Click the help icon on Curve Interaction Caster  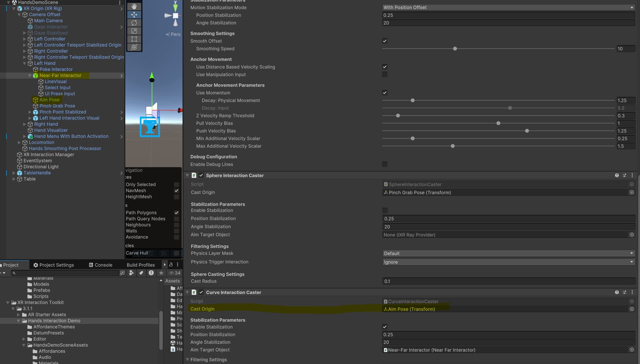617,292
